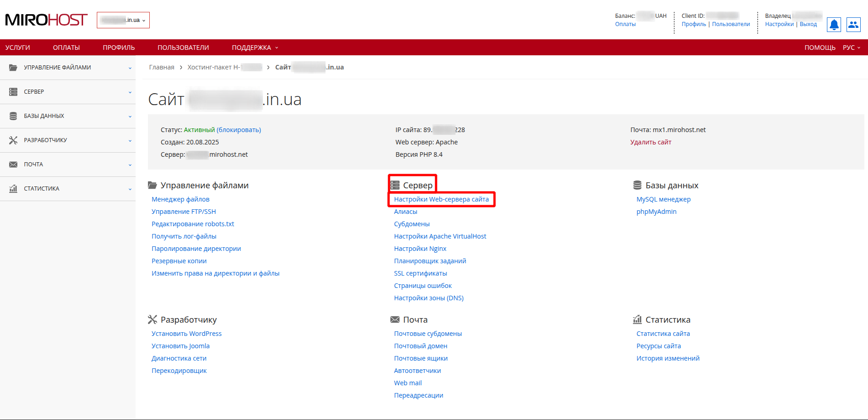
Task: Open the РУС language dropdown
Action: coord(851,48)
